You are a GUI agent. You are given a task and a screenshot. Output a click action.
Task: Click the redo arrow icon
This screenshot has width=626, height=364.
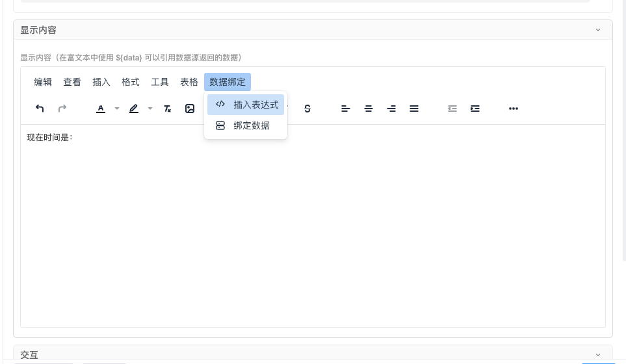62,109
